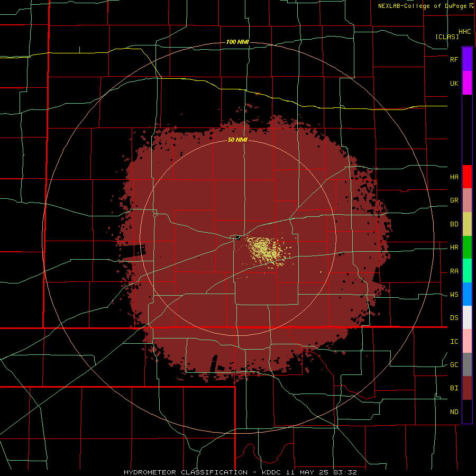Click the GC legend label
Image resolution: width=476 pixels, height=476 pixels.
(x=454, y=365)
